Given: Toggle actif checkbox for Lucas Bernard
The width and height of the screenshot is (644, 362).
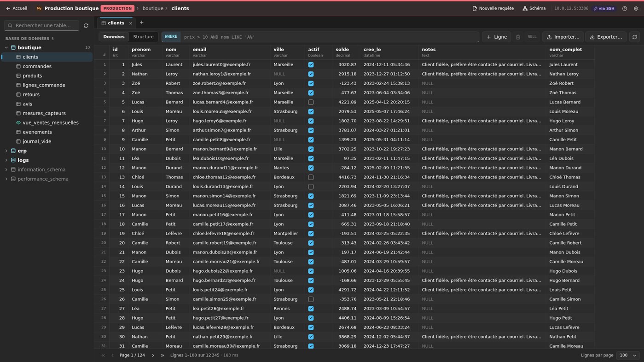Looking at the screenshot, I should (x=311, y=102).
